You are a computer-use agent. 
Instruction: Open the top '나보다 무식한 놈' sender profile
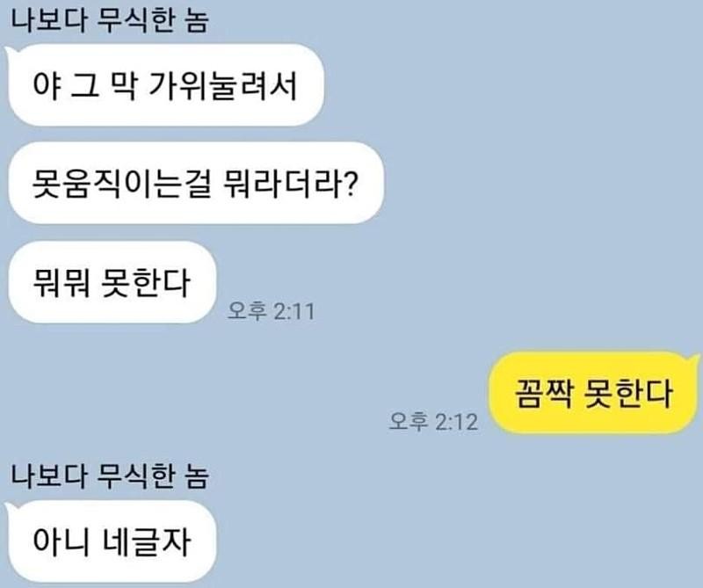click(109, 20)
